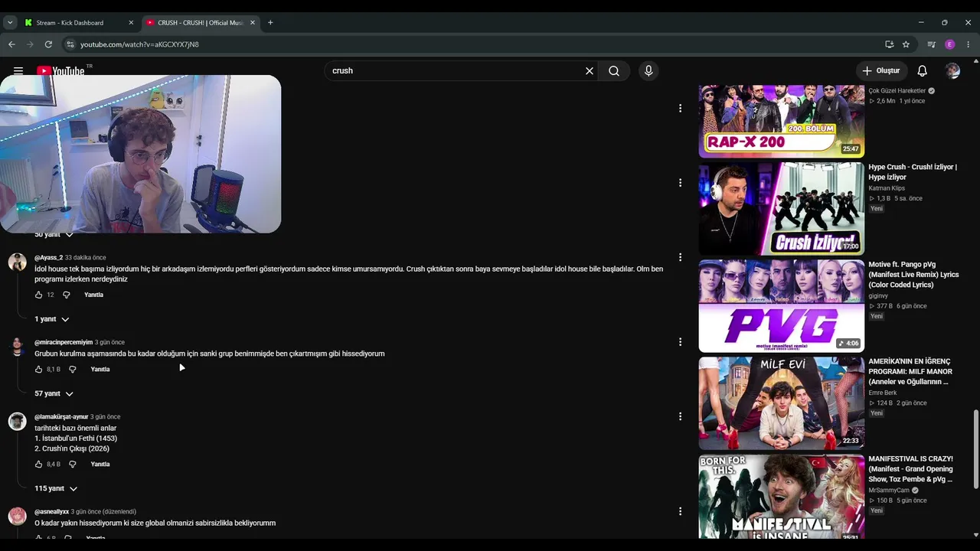
Task: Open the PVG video thumbnail
Action: click(781, 306)
